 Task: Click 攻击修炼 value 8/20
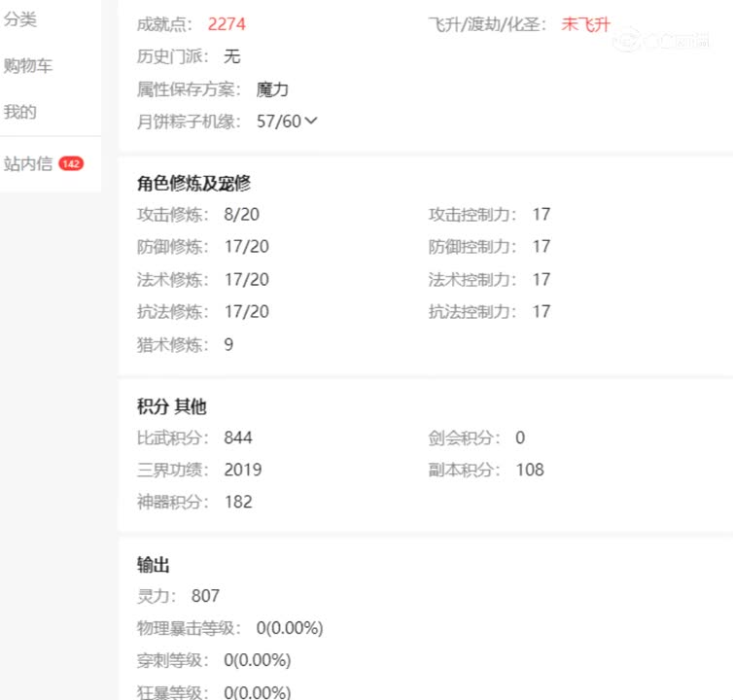tap(242, 214)
